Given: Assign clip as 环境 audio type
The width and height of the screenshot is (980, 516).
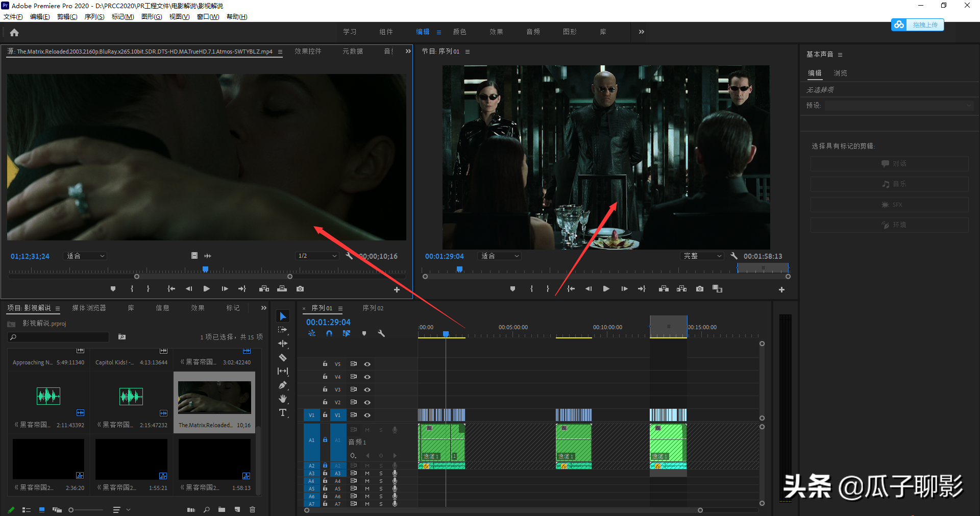Looking at the screenshot, I should pyautogui.click(x=889, y=225).
